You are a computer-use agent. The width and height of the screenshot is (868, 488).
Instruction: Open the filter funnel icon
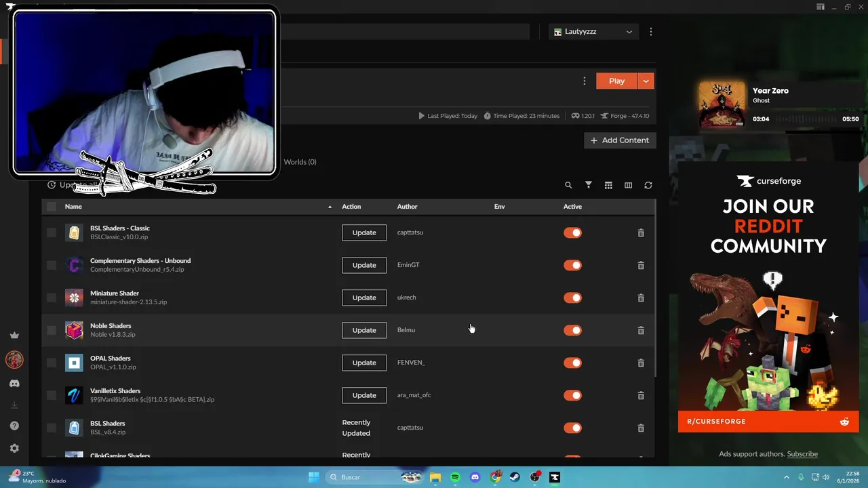[589, 185]
